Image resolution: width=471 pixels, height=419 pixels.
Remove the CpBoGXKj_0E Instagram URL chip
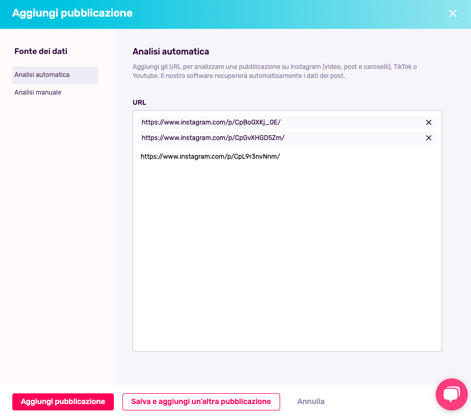tap(429, 123)
